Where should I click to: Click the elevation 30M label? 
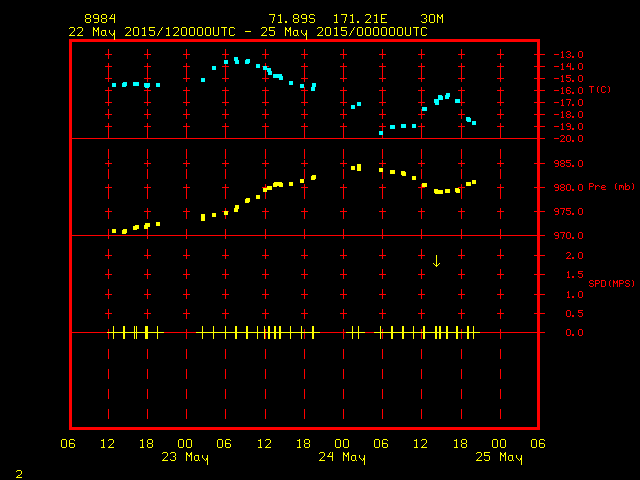[432, 19]
